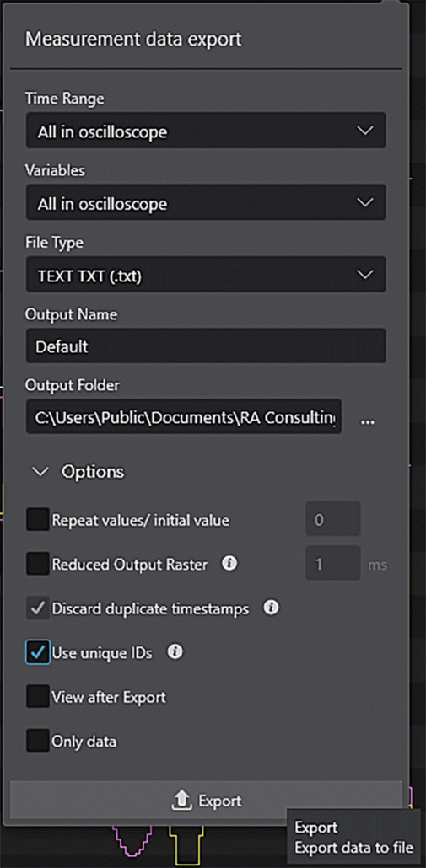
Task: Click the Output Name field containing Default
Action: coord(206,346)
